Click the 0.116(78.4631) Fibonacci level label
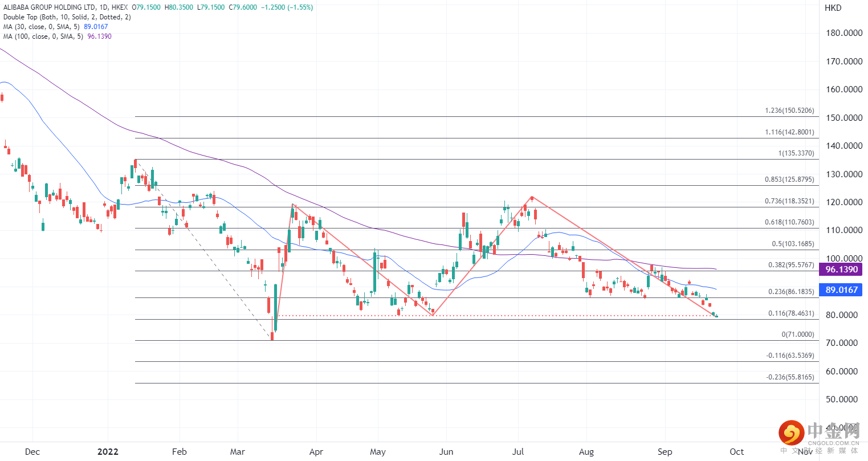Screen dimensions: 868x461 click(x=791, y=313)
